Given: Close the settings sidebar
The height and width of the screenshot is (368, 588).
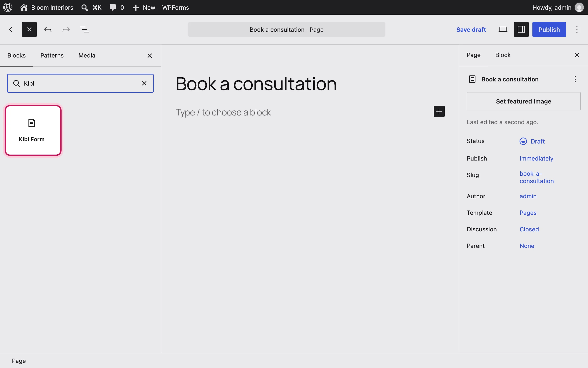Looking at the screenshot, I should pos(577,55).
